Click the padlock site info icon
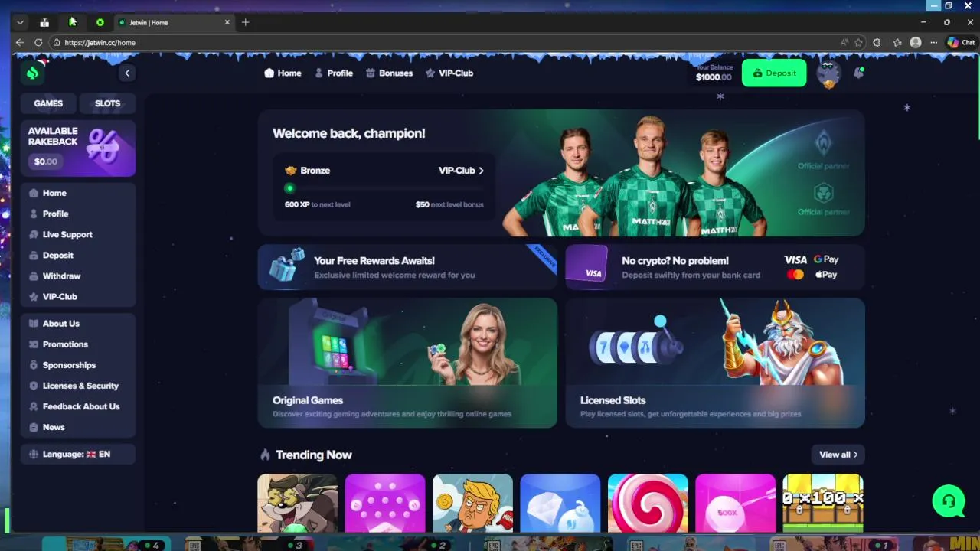This screenshot has width=980, height=551. (x=57, y=43)
